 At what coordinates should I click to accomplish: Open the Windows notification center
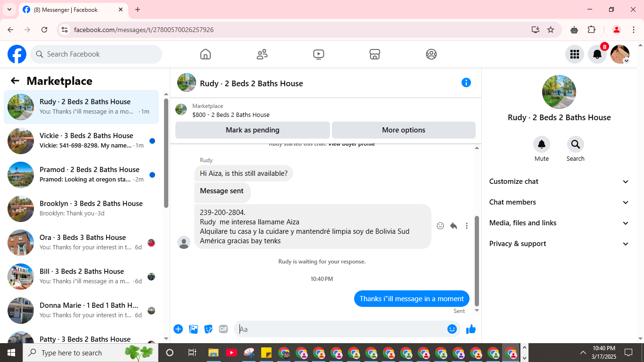click(628, 353)
